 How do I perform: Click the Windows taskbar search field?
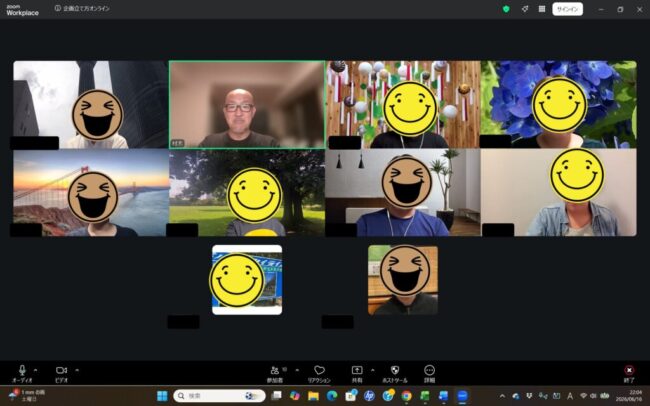(x=219, y=396)
